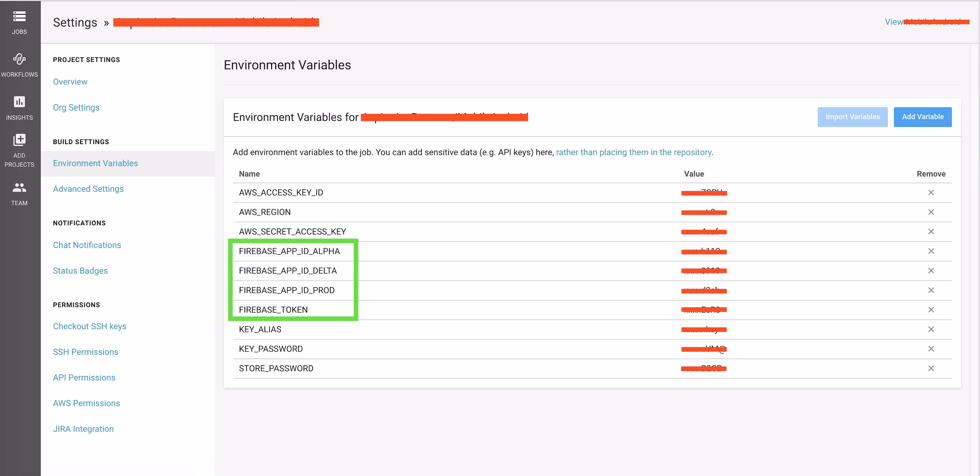Open the Workflows panel from sidebar
980x476 pixels.
click(19, 65)
